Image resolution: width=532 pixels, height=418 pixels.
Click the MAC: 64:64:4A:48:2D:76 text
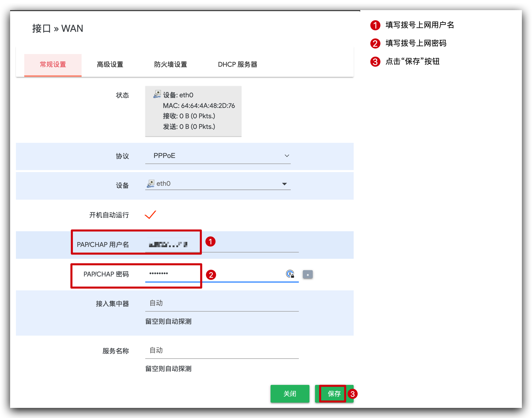199,106
